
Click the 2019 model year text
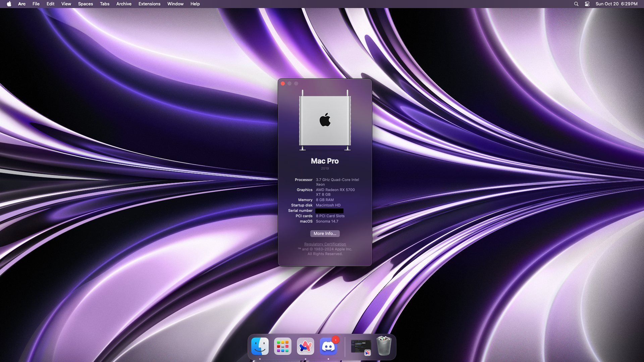[x=325, y=169]
